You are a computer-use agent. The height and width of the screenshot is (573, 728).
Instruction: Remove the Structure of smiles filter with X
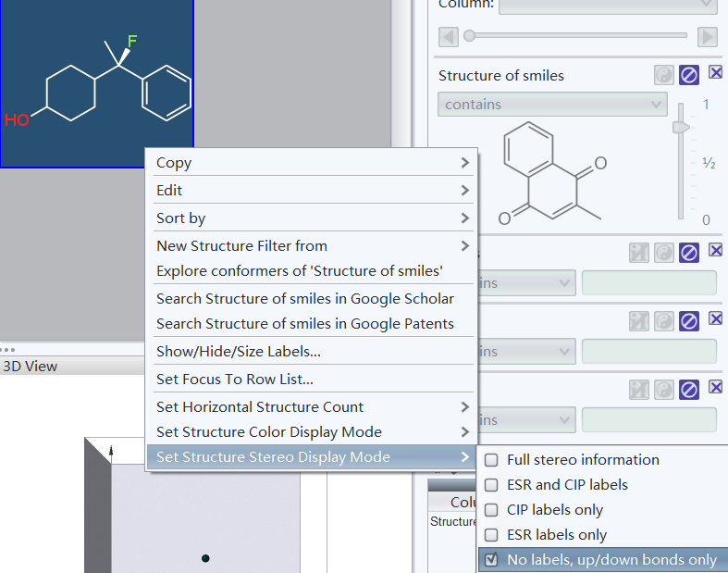point(716,73)
